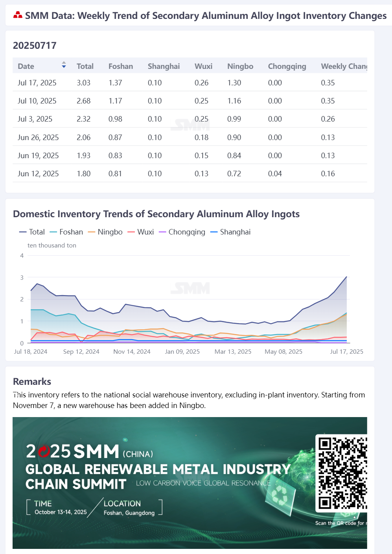Click the Jul 18, 2024 axis label
The image size is (392, 554).
click(31, 351)
